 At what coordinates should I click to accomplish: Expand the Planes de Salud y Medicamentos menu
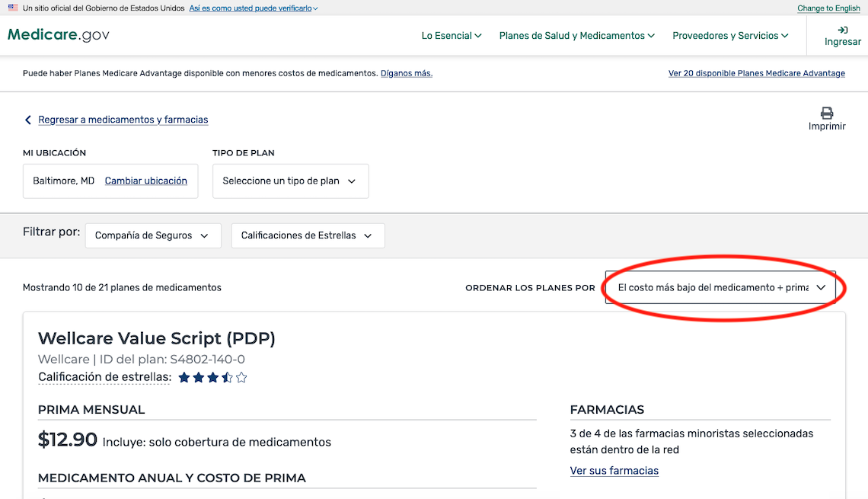click(x=576, y=35)
